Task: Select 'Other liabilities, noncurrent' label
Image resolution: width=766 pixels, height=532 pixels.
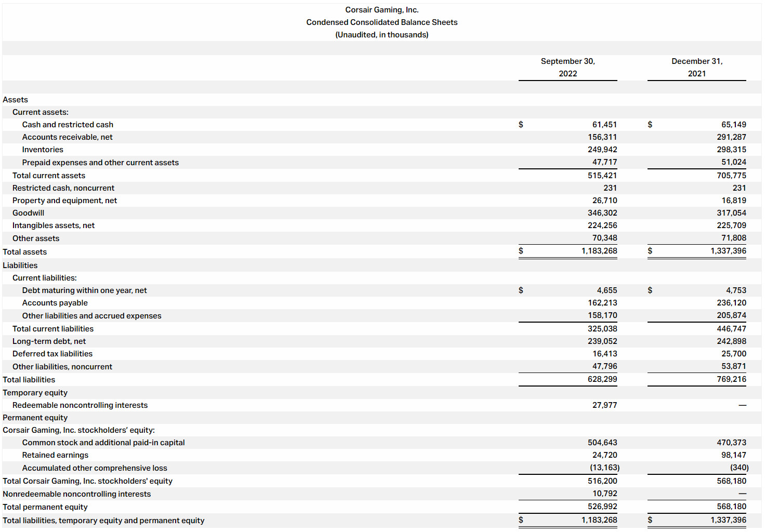Action: pos(62,367)
